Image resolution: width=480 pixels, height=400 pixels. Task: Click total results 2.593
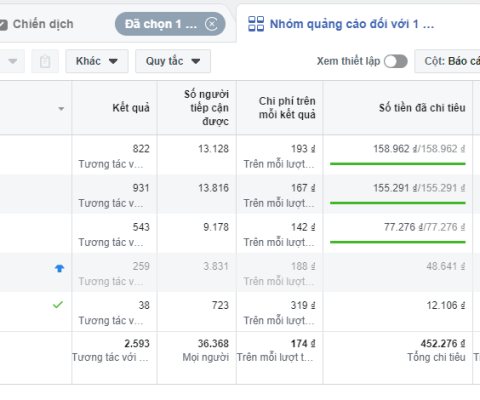137,344
